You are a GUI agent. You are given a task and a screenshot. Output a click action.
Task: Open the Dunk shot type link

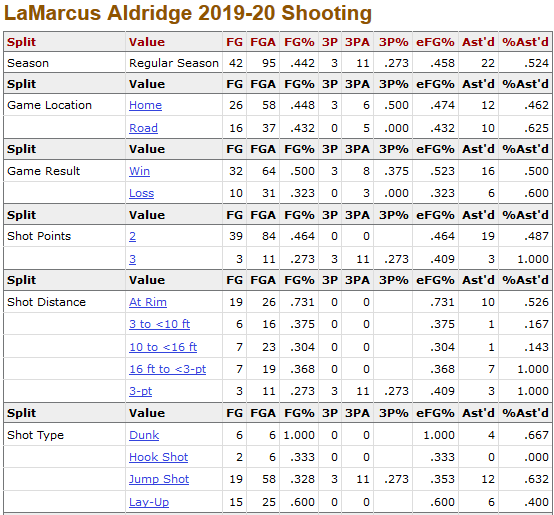144,435
